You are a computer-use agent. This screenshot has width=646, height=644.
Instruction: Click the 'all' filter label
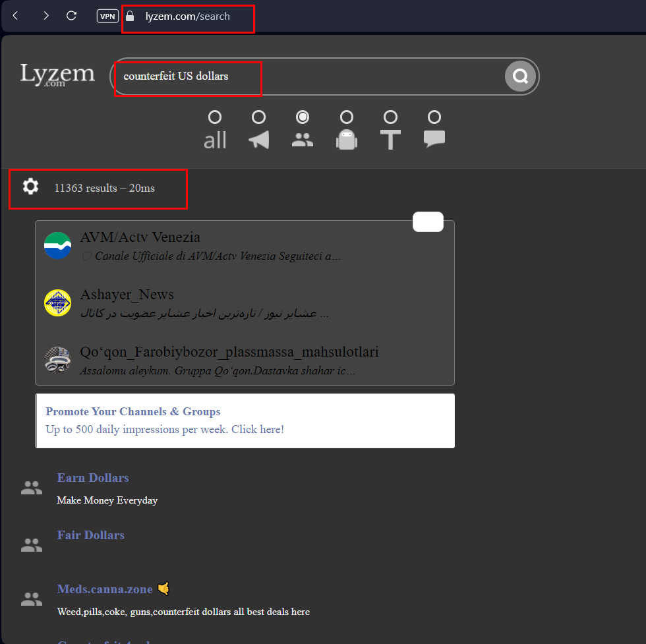(215, 140)
